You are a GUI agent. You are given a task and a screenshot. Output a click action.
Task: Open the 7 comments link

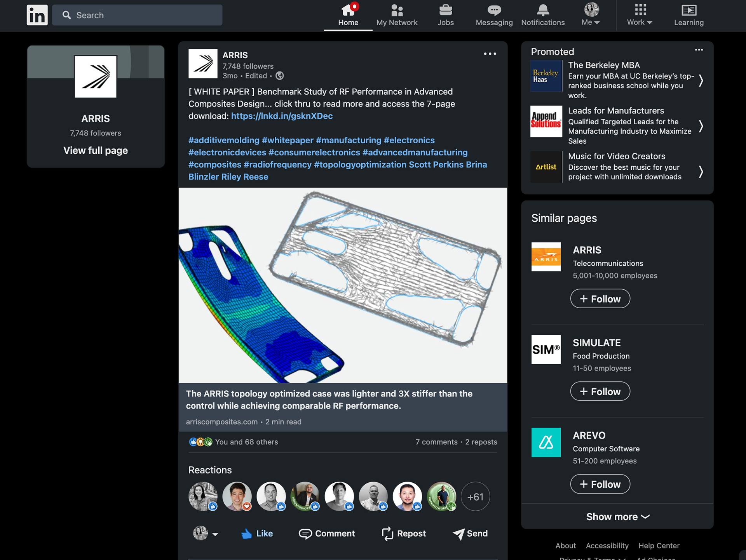click(x=436, y=442)
